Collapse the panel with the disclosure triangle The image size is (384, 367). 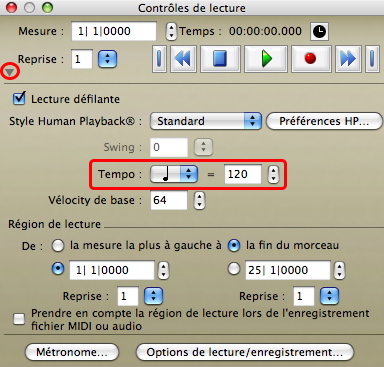[10, 72]
